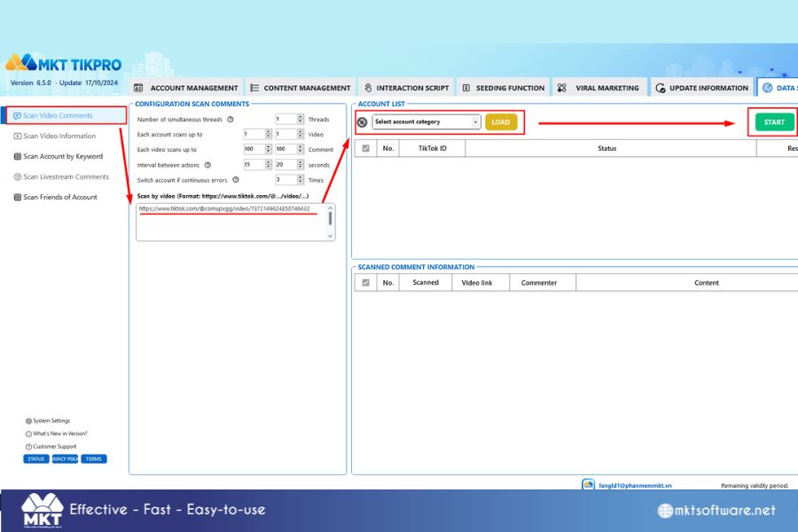Click the Threads number field
798x532 pixels.
286,119
